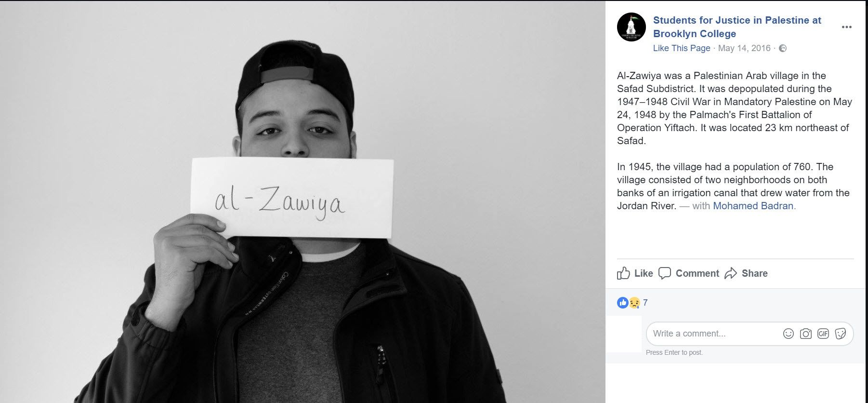The image size is (868, 403).
Task: Click Like This Page link
Action: 682,48
